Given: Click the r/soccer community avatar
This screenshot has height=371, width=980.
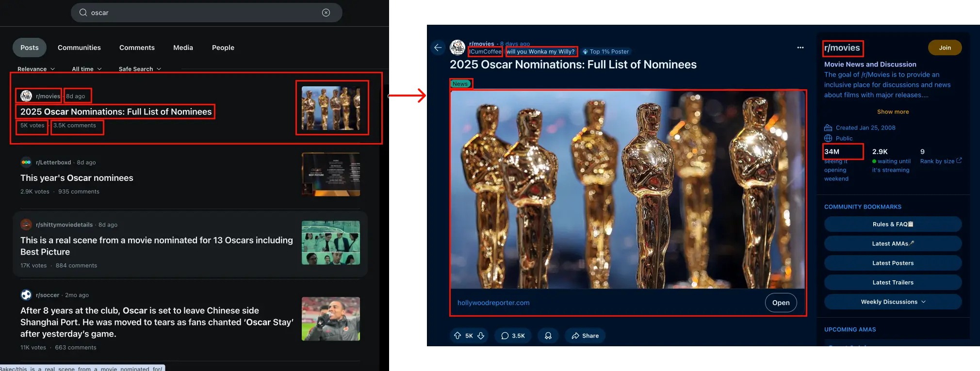Looking at the screenshot, I should point(26,295).
